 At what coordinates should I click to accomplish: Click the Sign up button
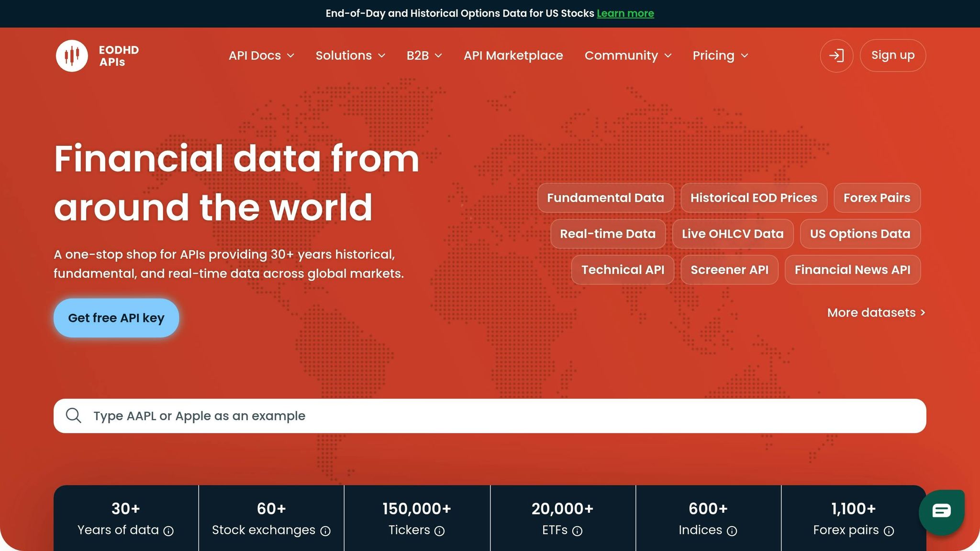pyautogui.click(x=892, y=55)
